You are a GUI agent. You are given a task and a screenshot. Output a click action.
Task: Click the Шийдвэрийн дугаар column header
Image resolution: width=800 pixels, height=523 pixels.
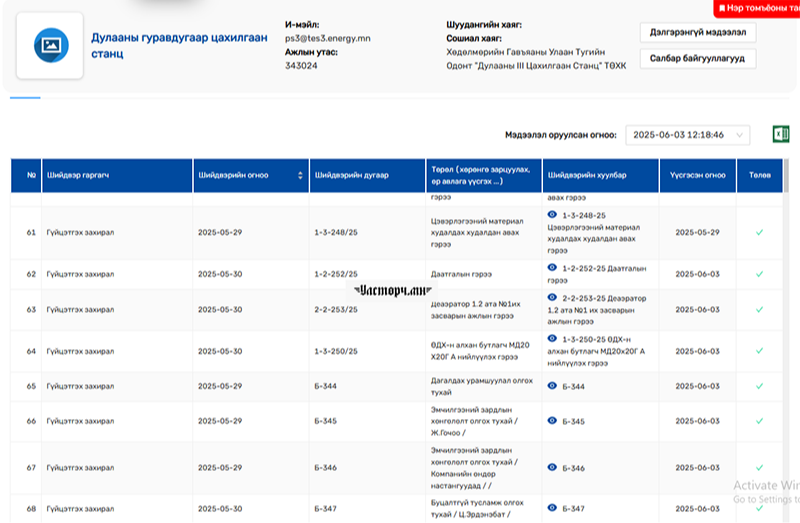pyautogui.click(x=367, y=175)
